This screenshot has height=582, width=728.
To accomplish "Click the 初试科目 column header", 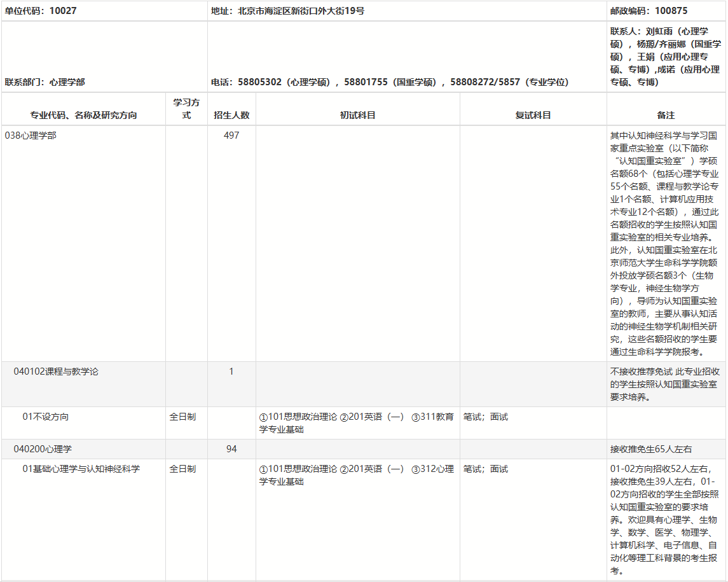I will (357, 115).
